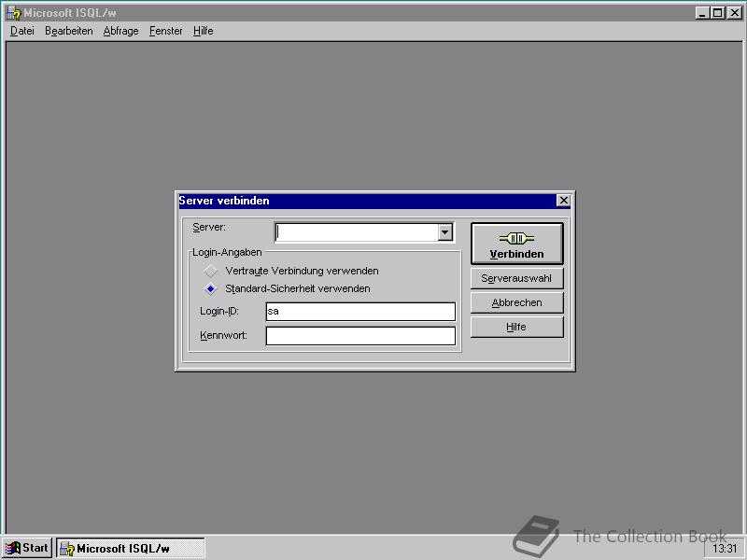Open the Bearbeiten menu
The height and width of the screenshot is (560, 747).
pyautogui.click(x=68, y=31)
